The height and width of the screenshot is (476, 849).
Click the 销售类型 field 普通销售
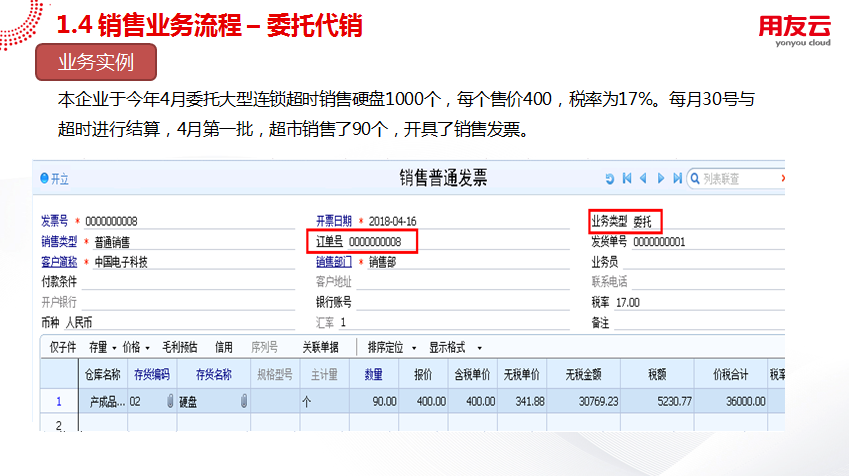coord(112,242)
